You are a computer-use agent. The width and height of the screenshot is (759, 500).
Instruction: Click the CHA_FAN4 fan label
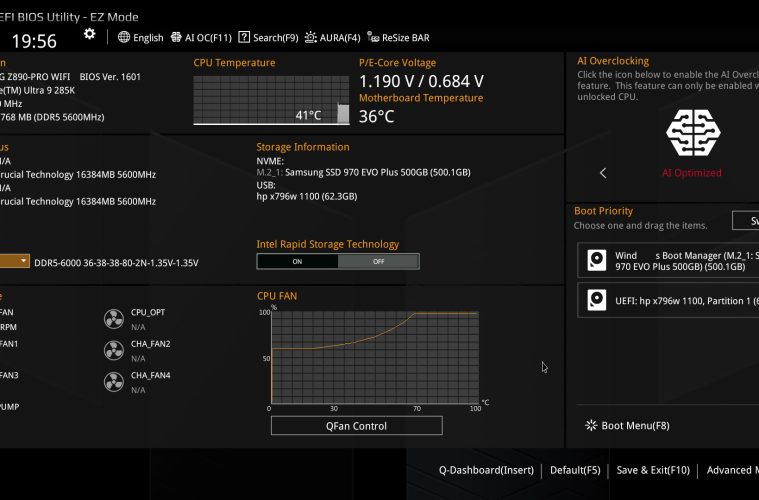click(151, 375)
